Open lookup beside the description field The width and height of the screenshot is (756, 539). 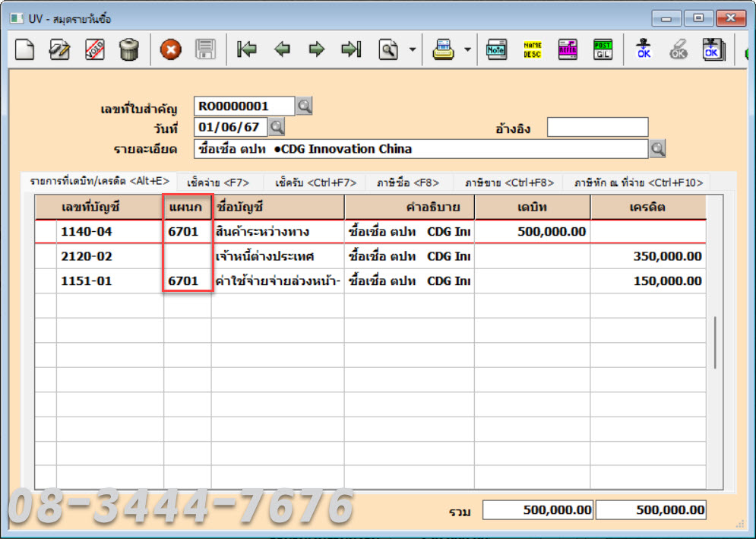[x=658, y=148]
